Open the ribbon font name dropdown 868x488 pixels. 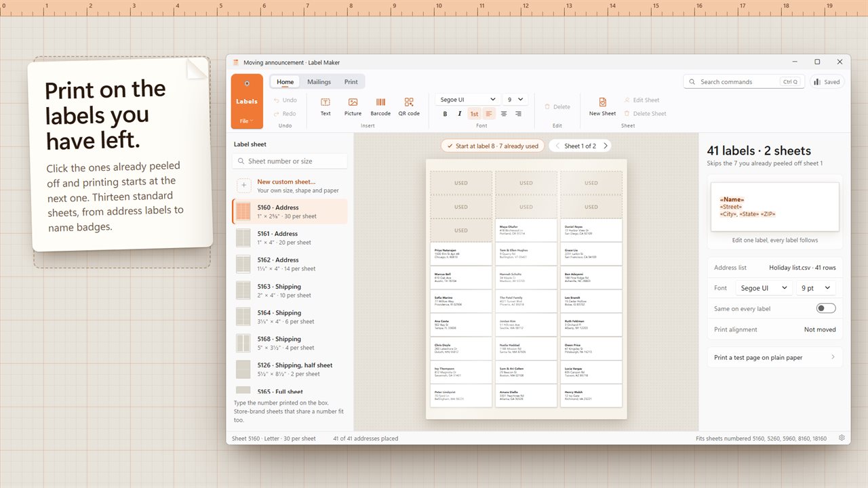pos(468,100)
